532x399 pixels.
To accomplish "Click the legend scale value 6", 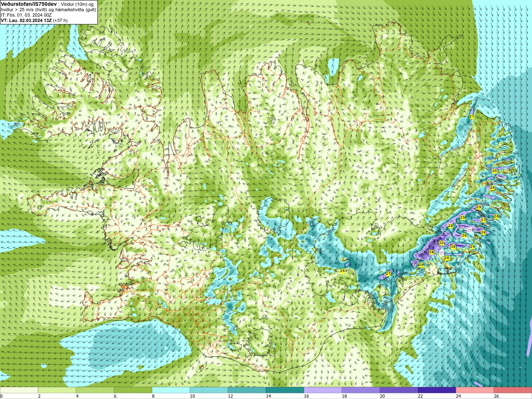I will (x=115, y=397).
